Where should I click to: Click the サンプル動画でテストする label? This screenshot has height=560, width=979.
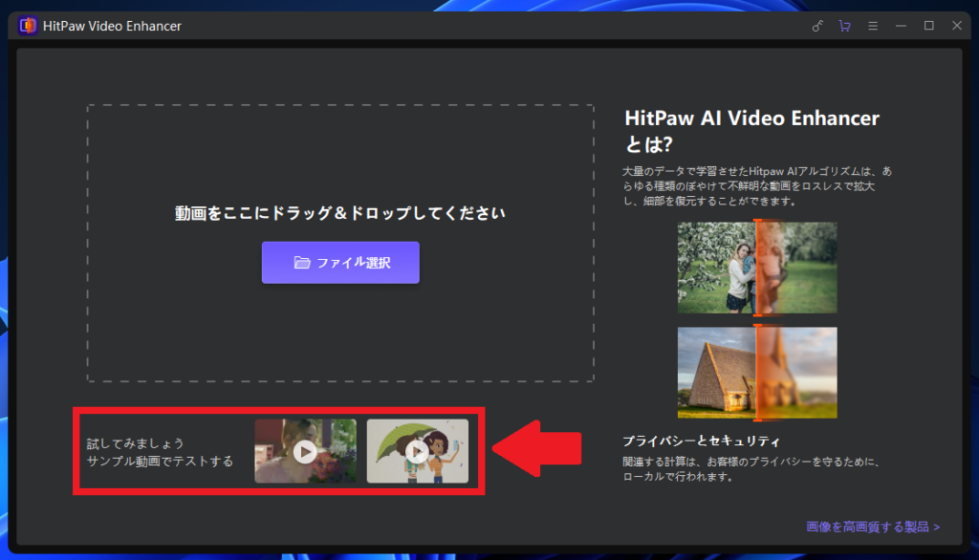pos(160,461)
